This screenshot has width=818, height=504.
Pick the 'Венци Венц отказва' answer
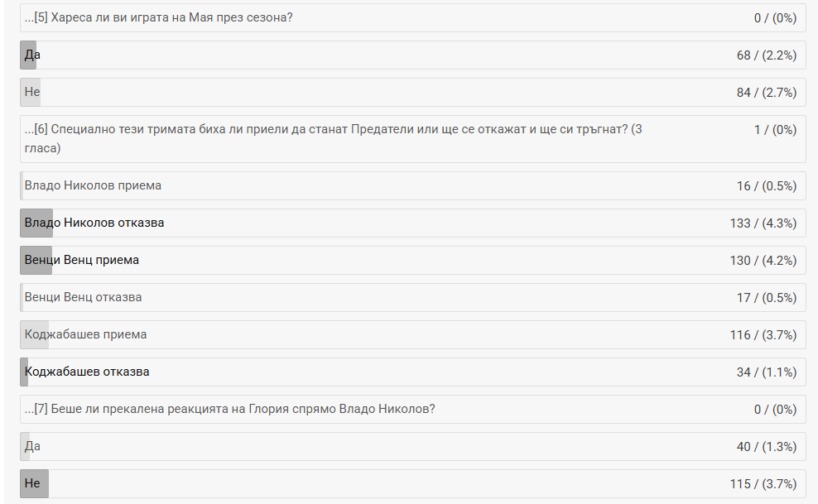coord(83,297)
